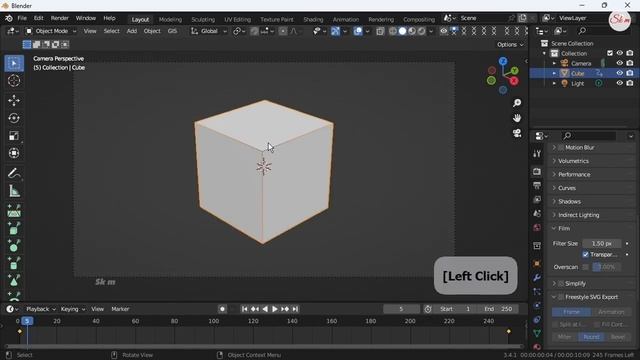The height and width of the screenshot is (360, 640).
Task: Enable the Overscan checkbox
Action: pos(586,267)
